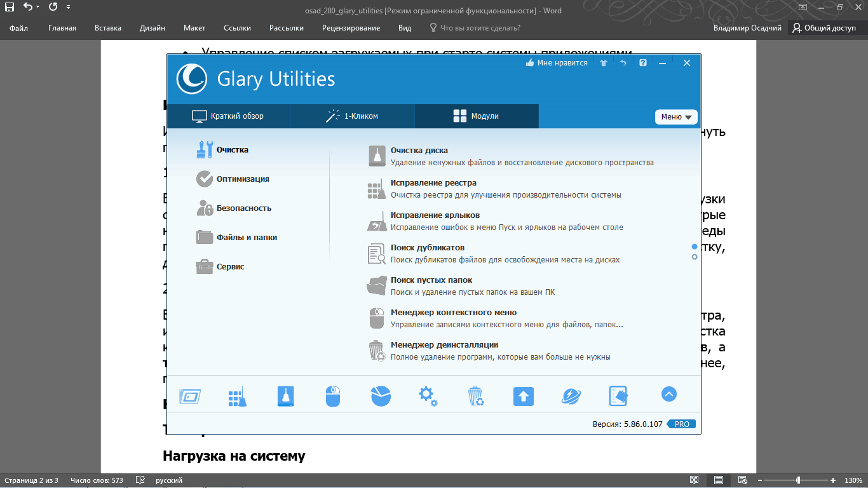Screen dimensions: 868x488
Task: Click the mouse context-menu icon in bottom bar
Action: (x=333, y=396)
